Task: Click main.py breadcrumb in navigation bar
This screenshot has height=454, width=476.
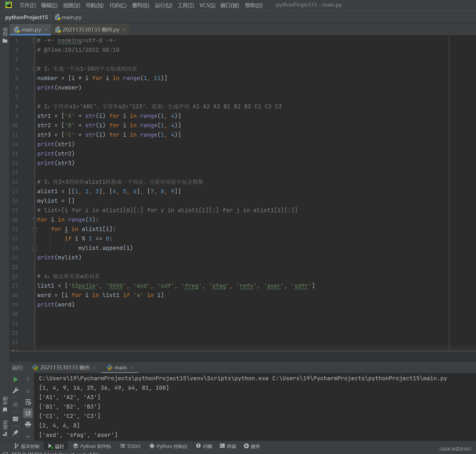Action: coord(68,17)
